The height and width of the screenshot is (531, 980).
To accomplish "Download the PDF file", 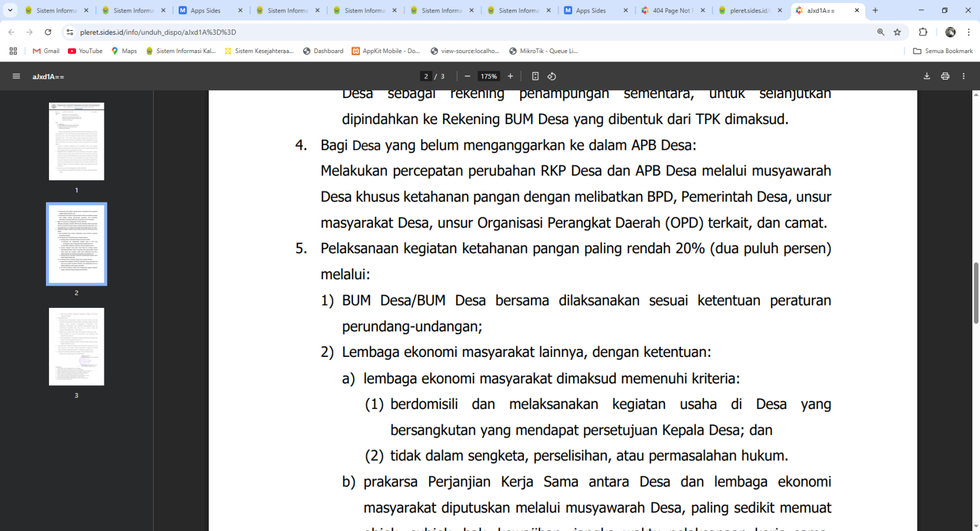I will (x=927, y=76).
